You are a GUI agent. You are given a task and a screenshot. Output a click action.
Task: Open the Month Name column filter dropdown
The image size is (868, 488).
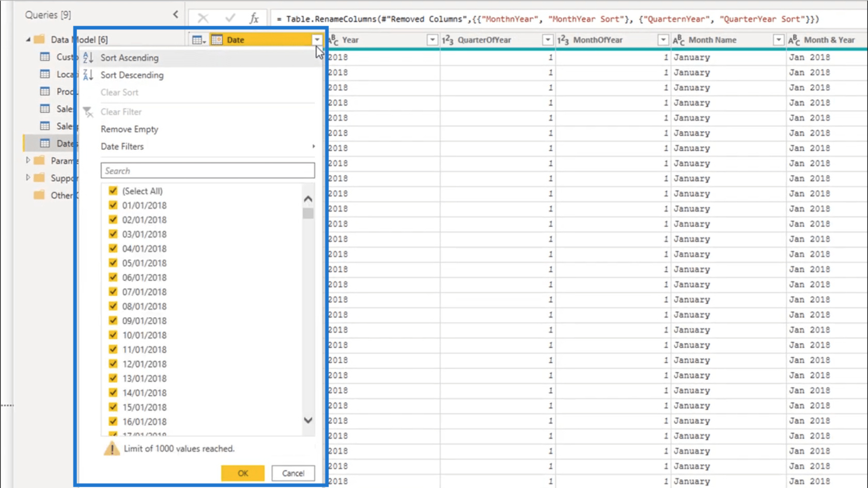tap(779, 40)
